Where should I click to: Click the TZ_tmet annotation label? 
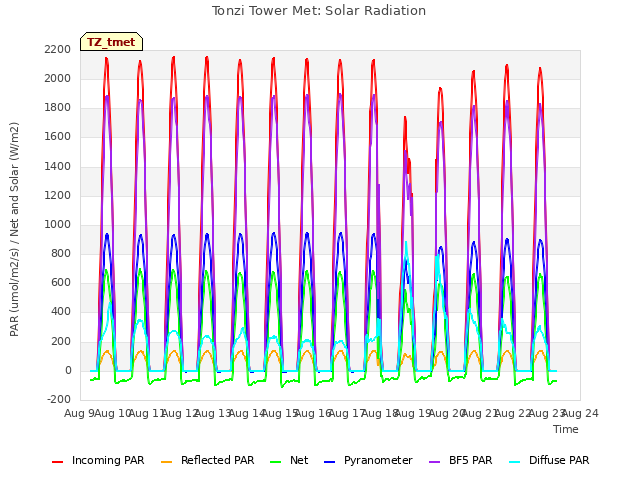pyautogui.click(x=111, y=42)
